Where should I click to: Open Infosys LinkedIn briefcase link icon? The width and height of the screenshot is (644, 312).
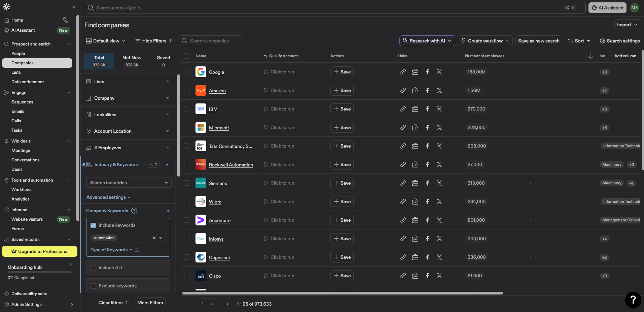415,239
